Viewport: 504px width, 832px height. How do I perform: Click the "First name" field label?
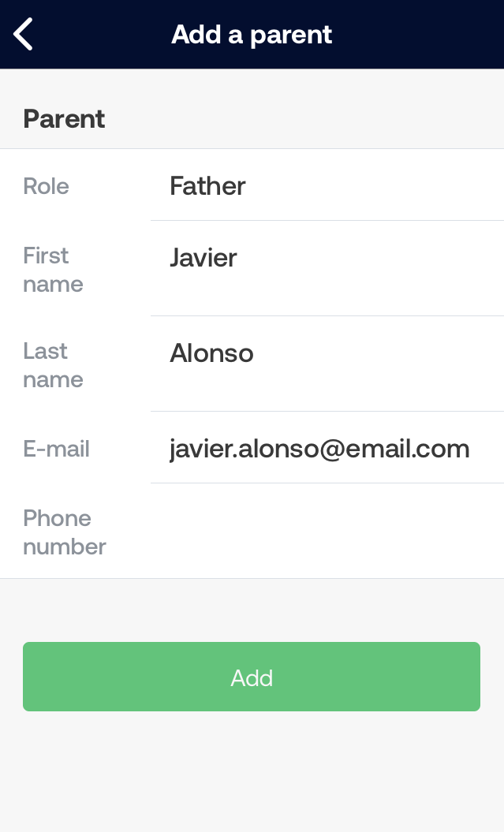(x=53, y=270)
